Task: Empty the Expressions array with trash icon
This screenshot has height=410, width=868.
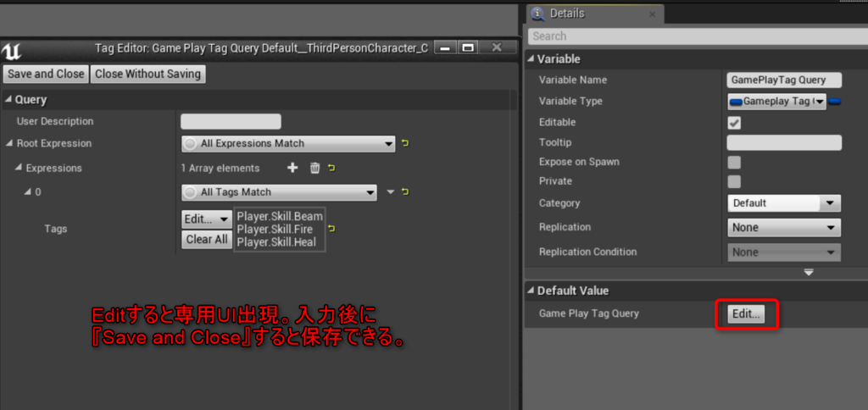Action: point(315,168)
